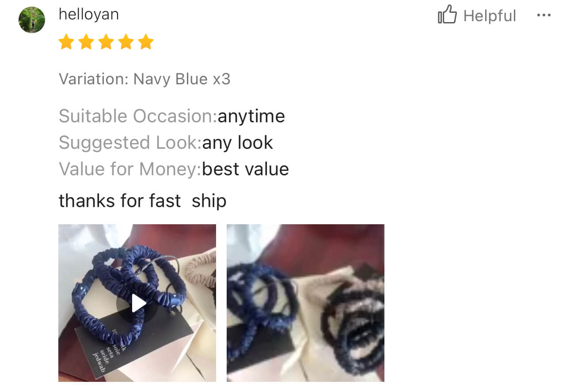Open the second blurry review photo
Screen dimensions: 570x392
pos(305,303)
